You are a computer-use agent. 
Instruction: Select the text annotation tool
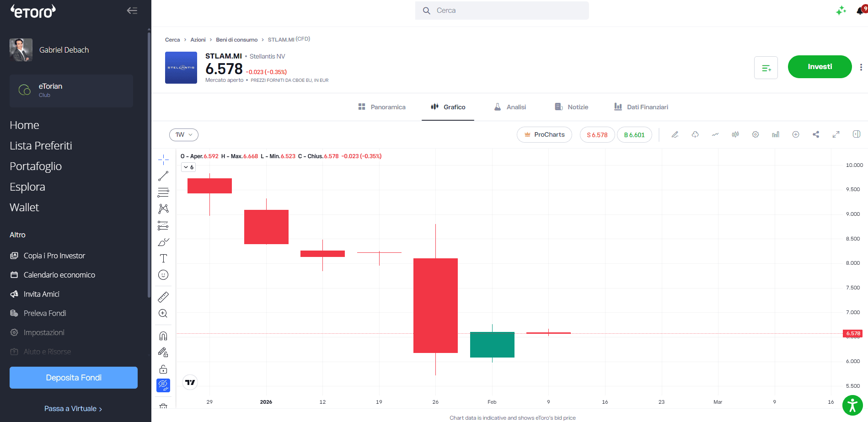tap(163, 258)
